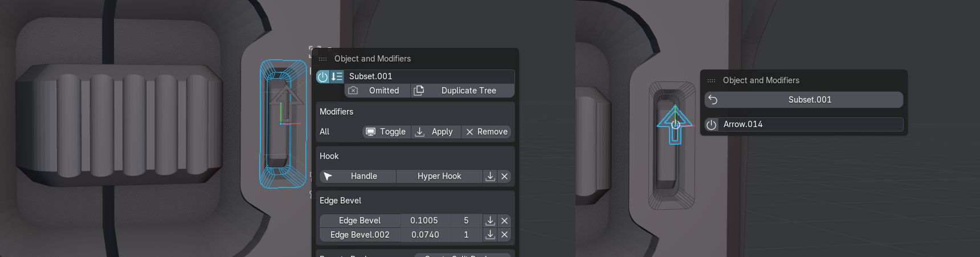Go back to Subset.001 in right panel
The width and height of the screenshot is (980, 257).
click(803, 100)
